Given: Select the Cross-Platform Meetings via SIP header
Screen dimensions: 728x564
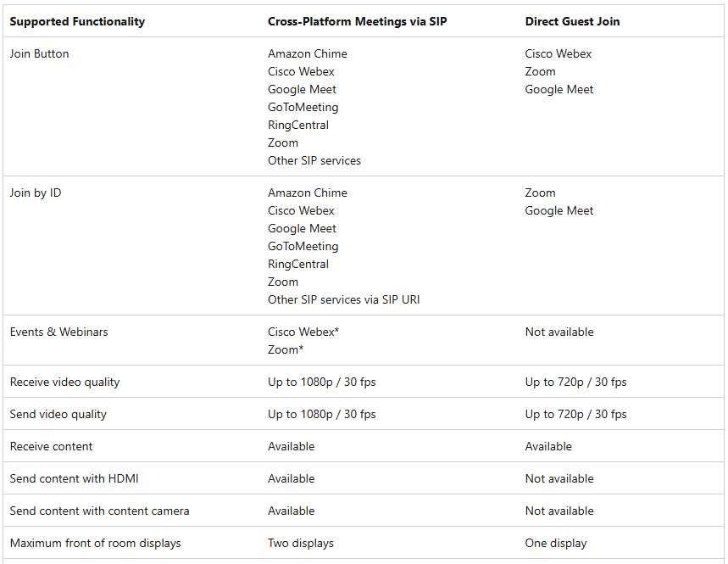Looking at the screenshot, I should coord(357,21).
